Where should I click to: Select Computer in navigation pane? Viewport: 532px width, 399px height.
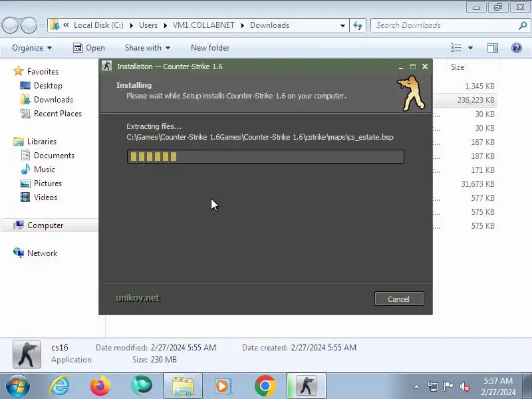point(45,225)
